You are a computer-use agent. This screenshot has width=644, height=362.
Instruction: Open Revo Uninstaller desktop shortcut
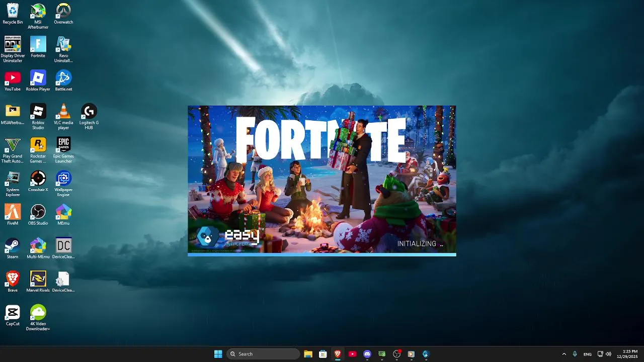[x=63, y=49]
